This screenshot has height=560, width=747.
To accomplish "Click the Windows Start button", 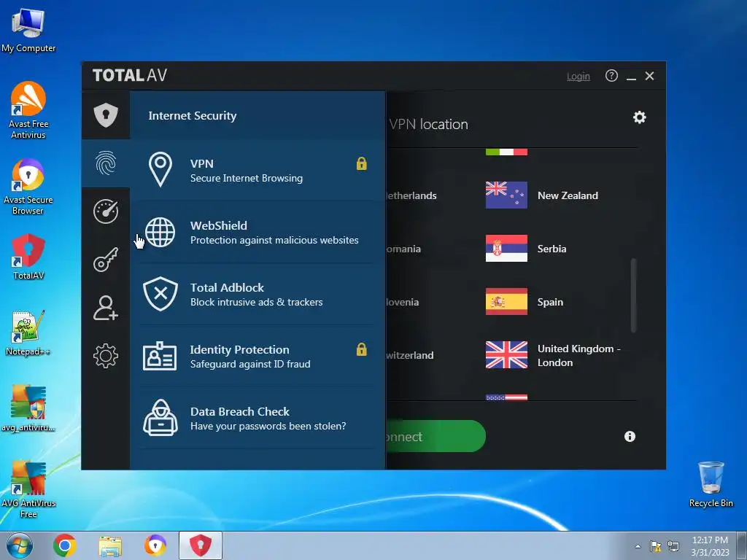I will [19, 545].
